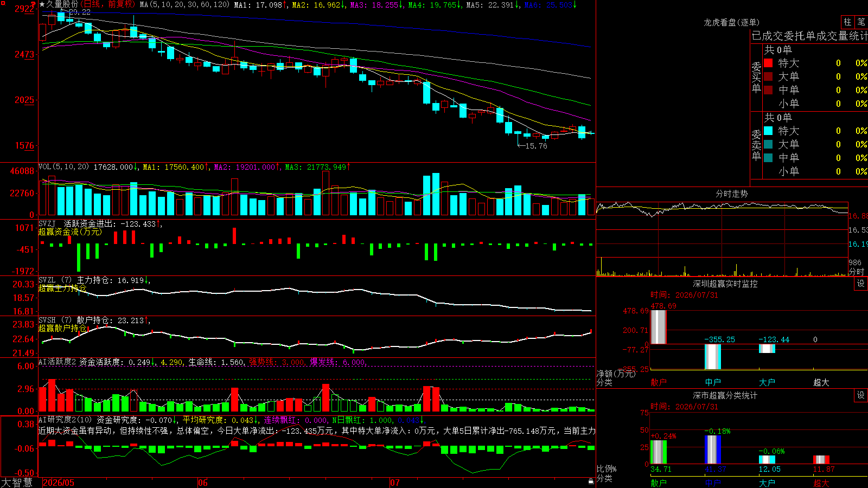Switch to 柱 bar view
This screenshot has height=488, width=868.
[847, 22]
